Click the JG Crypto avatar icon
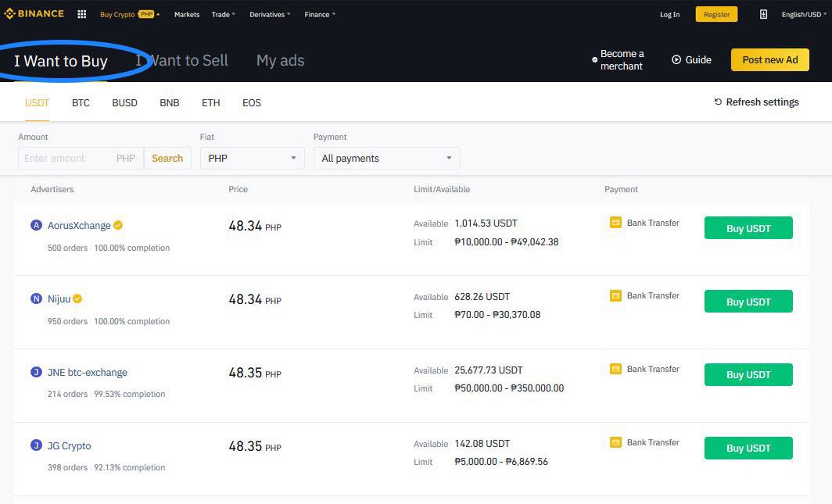 click(x=36, y=445)
